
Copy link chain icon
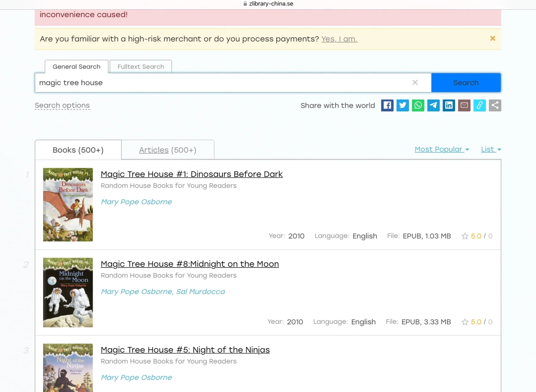pyautogui.click(x=479, y=105)
